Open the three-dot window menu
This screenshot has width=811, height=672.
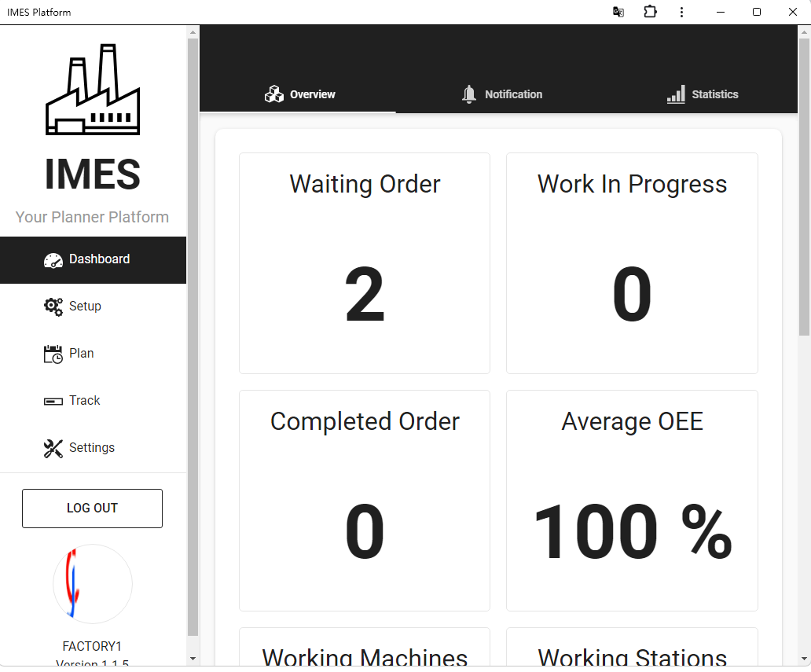point(681,12)
